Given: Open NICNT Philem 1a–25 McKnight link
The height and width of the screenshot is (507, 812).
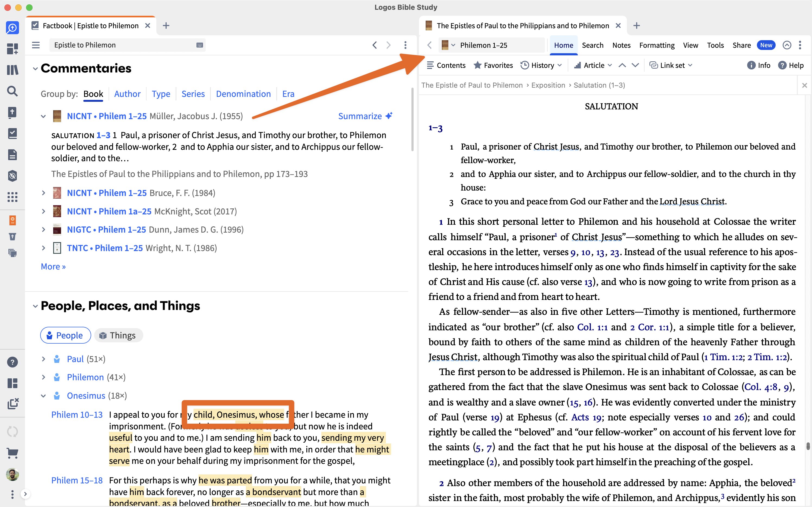Looking at the screenshot, I should pyautogui.click(x=109, y=211).
